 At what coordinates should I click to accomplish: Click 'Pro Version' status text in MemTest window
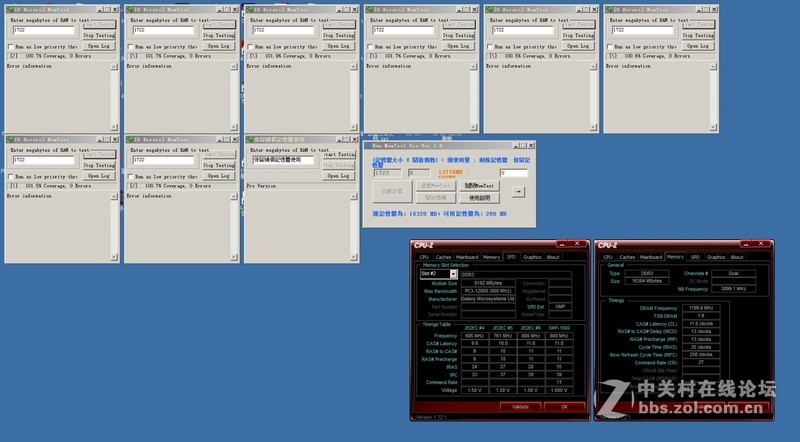pos(261,186)
